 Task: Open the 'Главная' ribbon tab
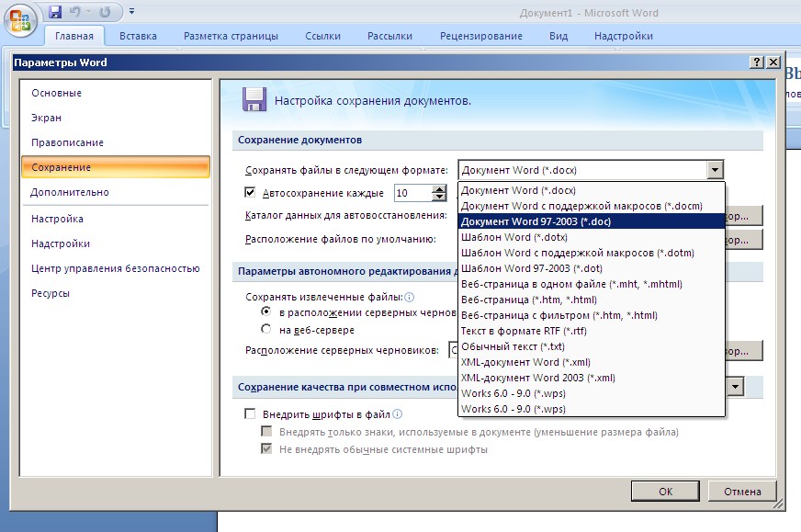74,36
